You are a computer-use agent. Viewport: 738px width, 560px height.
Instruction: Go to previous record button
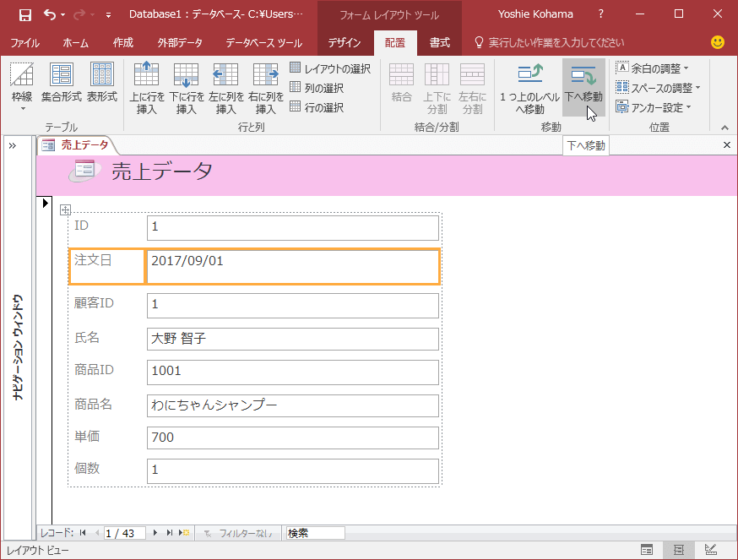click(97, 533)
